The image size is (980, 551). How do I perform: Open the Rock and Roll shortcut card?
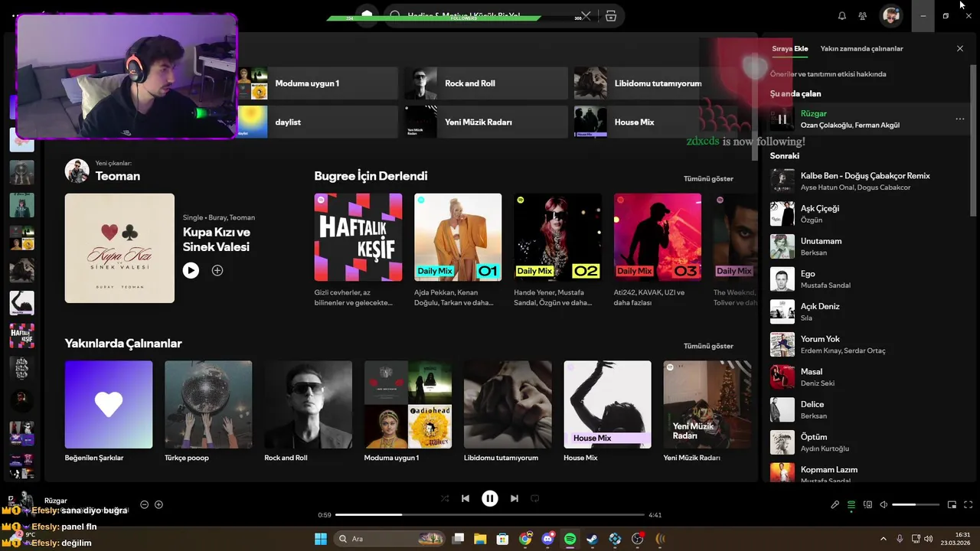tap(486, 83)
